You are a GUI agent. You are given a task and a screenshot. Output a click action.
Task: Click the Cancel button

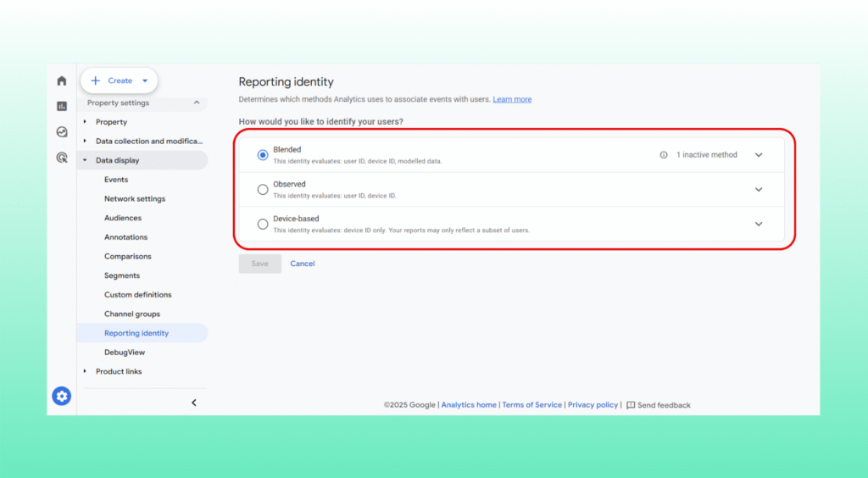pos(302,264)
